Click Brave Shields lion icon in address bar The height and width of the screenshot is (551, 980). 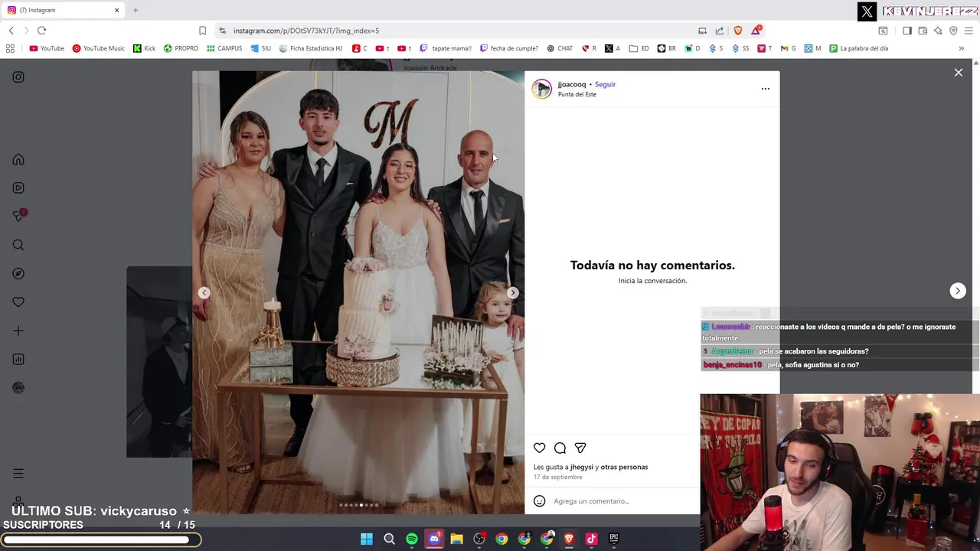click(738, 31)
